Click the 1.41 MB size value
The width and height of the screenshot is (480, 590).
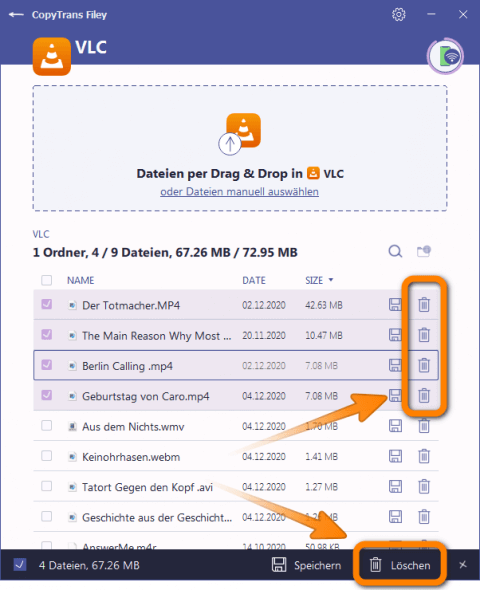tap(321, 456)
